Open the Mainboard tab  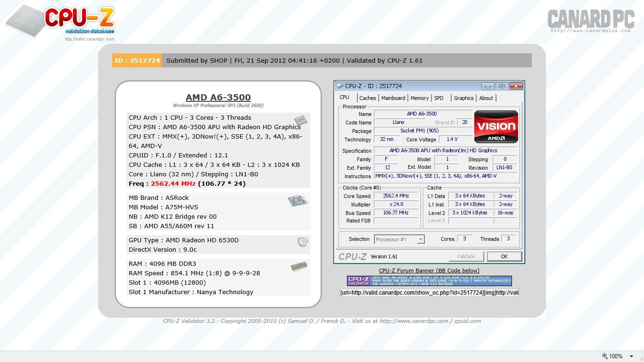[x=393, y=98]
